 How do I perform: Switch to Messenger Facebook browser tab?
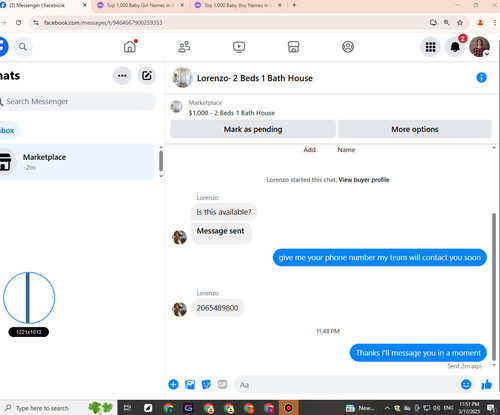click(x=43, y=5)
